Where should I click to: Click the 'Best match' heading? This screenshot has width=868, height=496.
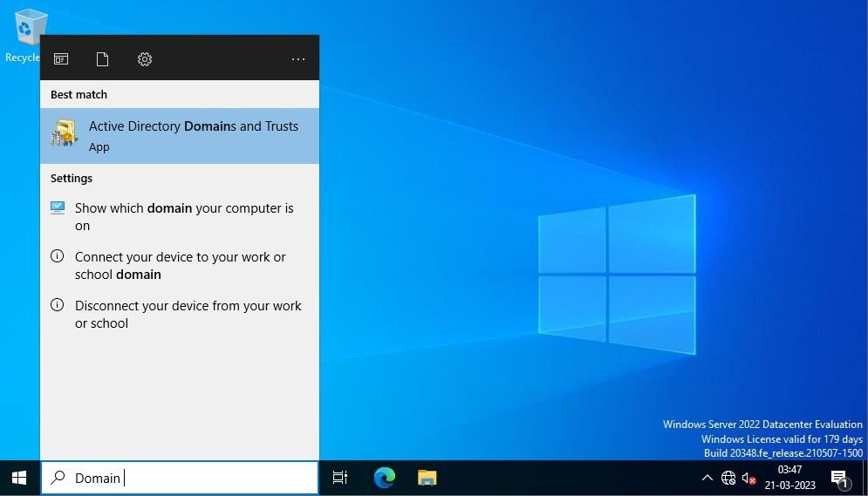coord(79,94)
